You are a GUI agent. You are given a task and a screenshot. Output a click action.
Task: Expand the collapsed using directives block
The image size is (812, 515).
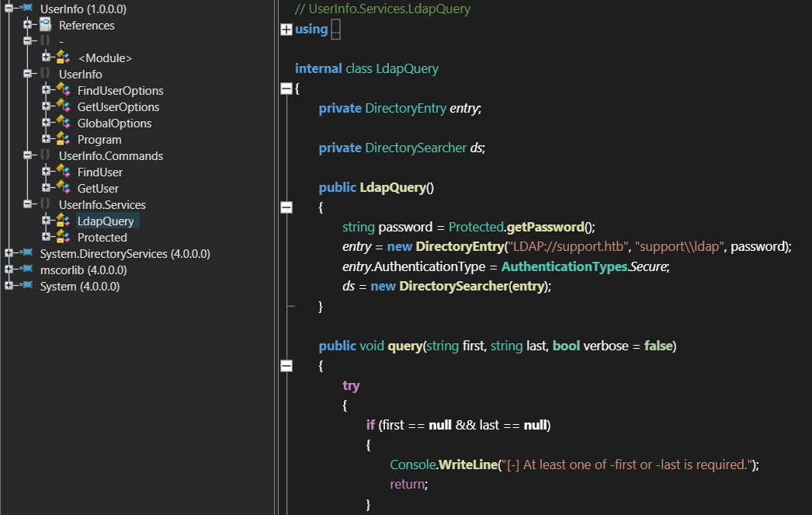click(286, 30)
